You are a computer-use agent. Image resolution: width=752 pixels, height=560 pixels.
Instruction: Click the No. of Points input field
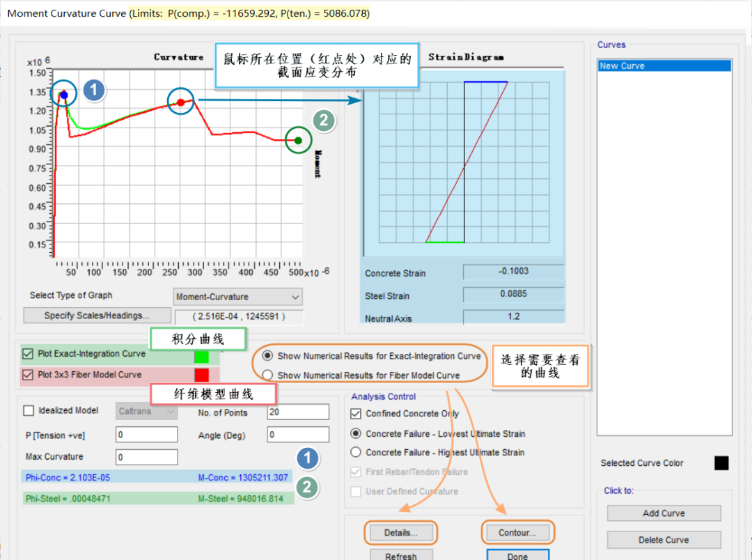tap(298, 412)
